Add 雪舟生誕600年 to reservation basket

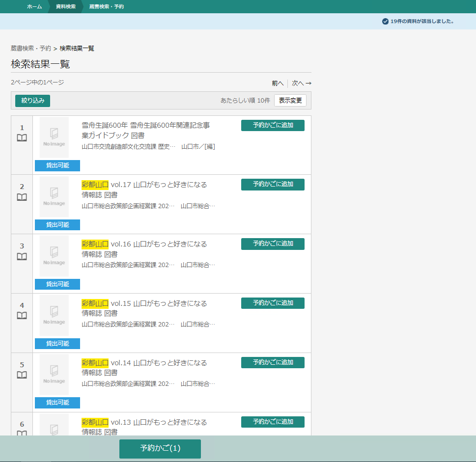[273, 125]
